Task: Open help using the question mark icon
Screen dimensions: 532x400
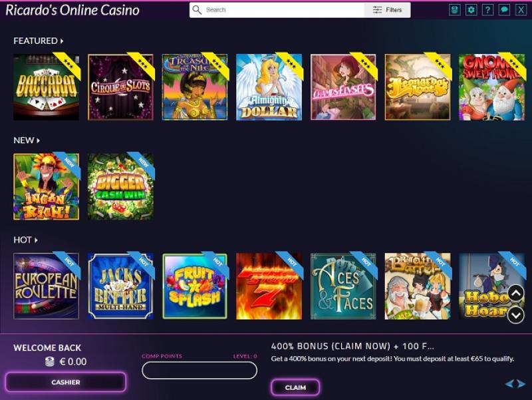Action: tap(487, 10)
